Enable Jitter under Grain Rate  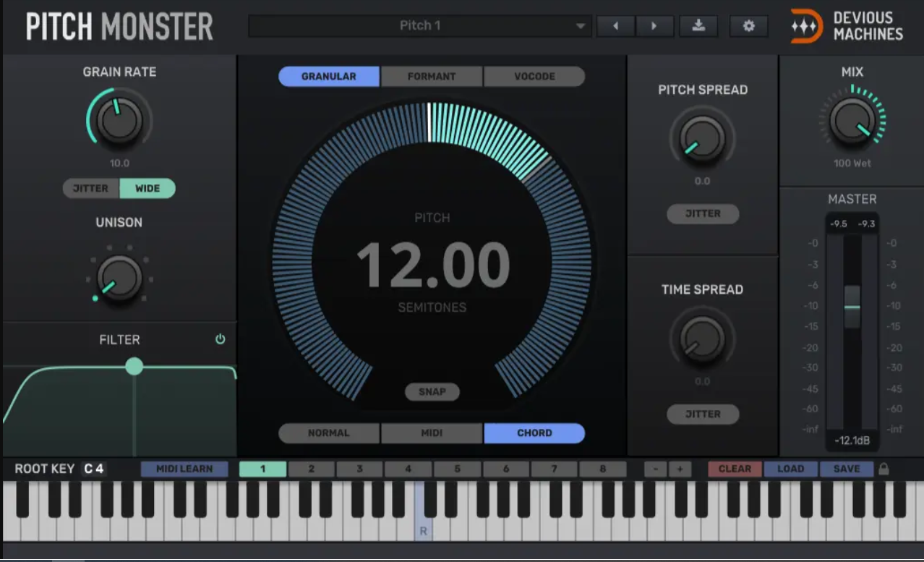point(91,189)
